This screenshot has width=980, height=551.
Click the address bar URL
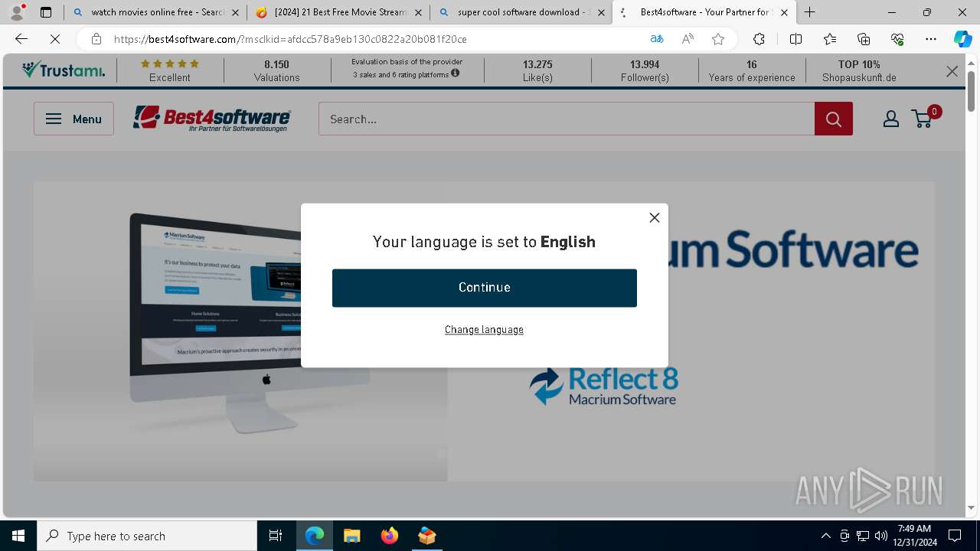click(290, 39)
